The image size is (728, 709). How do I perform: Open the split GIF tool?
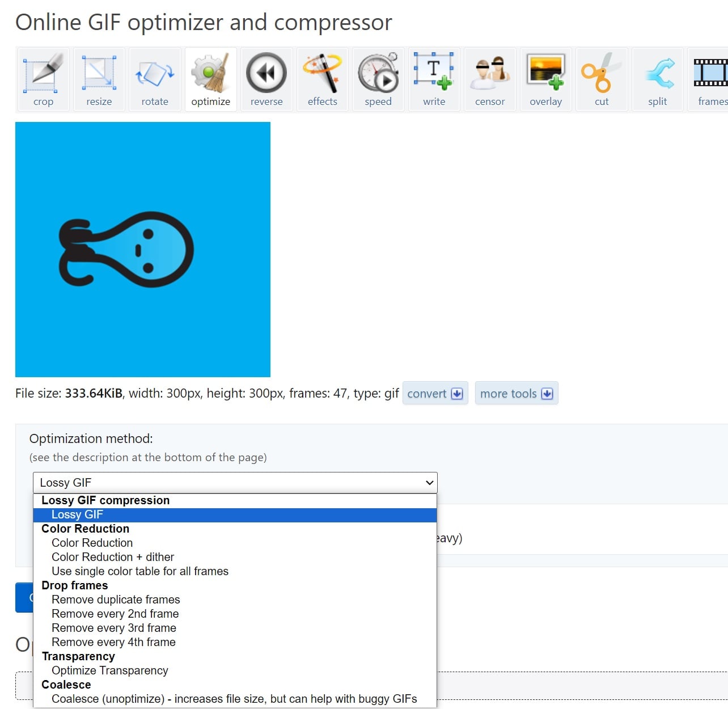coord(658,80)
